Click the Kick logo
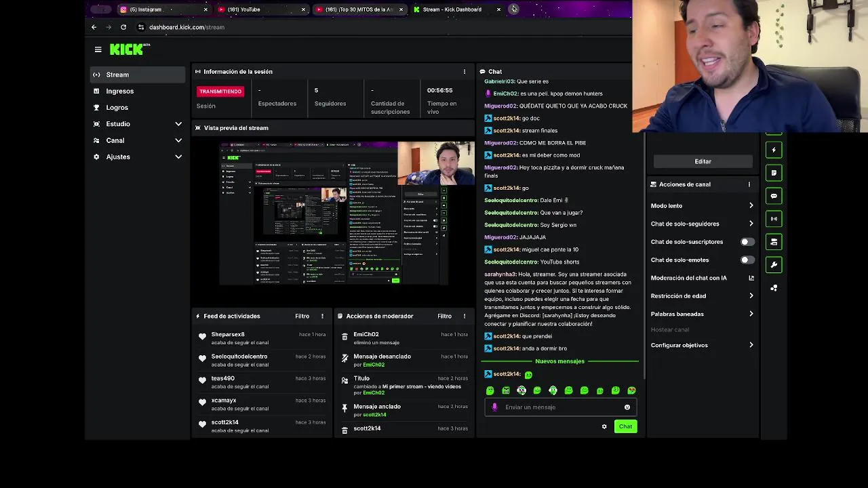This screenshot has width=868, height=488. 130,49
